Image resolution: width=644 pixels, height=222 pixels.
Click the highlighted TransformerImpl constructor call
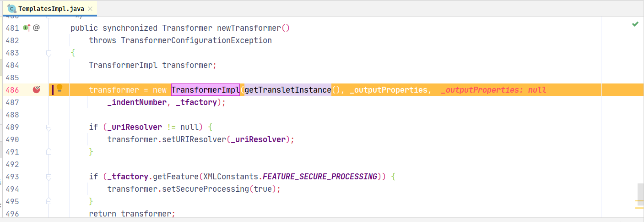click(206, 90)
